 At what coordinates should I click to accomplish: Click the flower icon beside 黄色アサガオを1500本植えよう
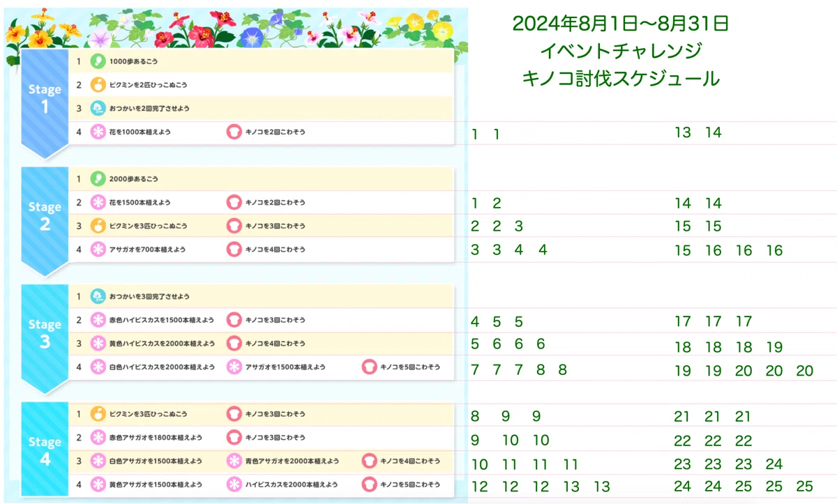(98, 484)
